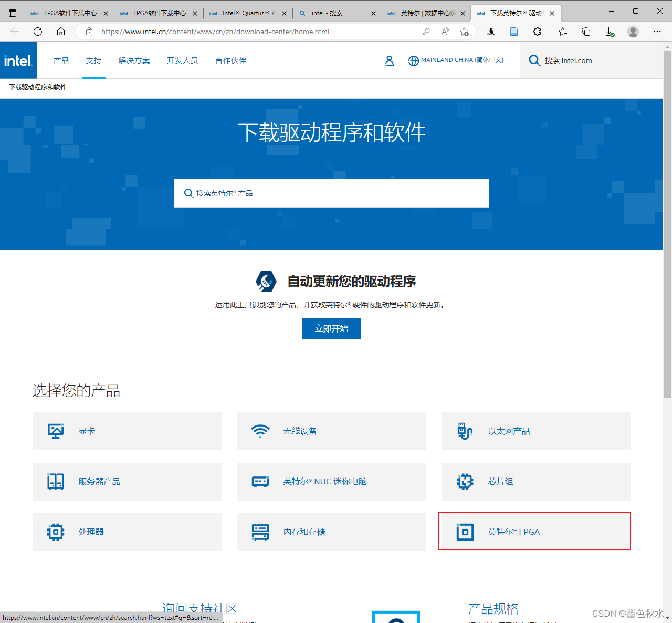Click the 选择您的产品 heading
Screen dimensions: 672x623
(76, 390)
